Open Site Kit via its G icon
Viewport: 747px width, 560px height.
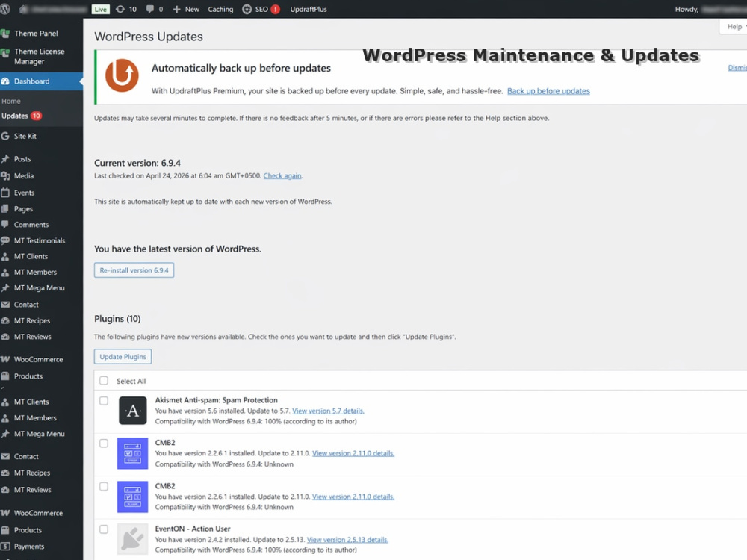click(x=5, y=136)
